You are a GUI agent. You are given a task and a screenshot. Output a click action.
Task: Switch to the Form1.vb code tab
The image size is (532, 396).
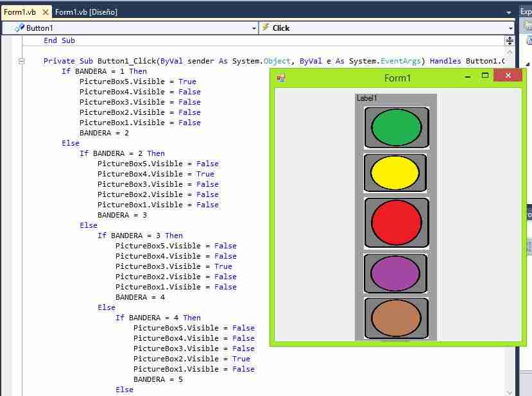(20, 12)
